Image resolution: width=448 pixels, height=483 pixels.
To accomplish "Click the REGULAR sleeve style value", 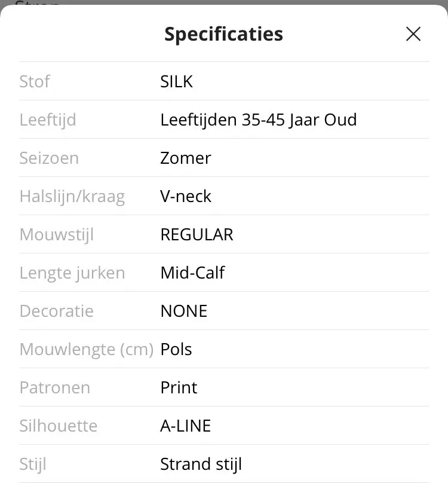I will tap(197, 234).
